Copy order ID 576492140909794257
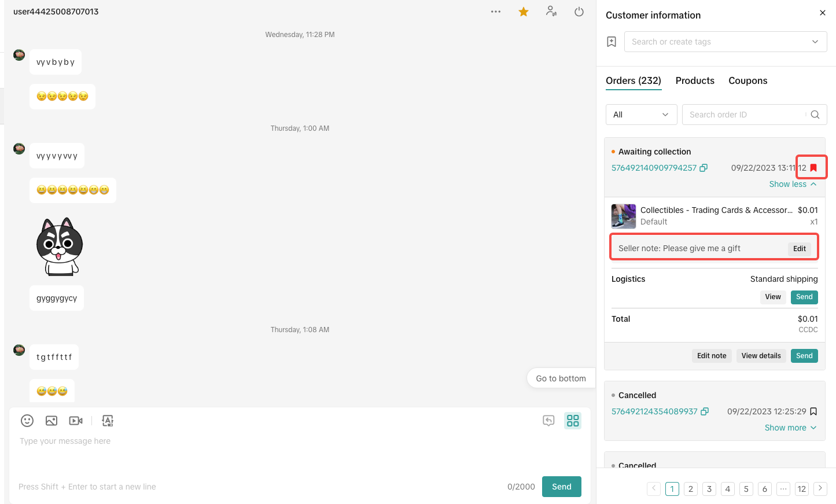The image size is (836, 504). (x=704, y=168)
